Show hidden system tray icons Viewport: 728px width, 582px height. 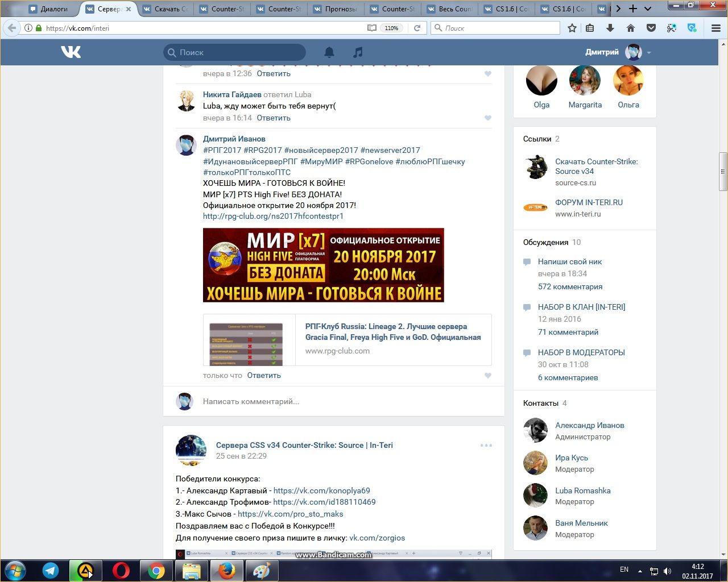[x=640, y=571]
